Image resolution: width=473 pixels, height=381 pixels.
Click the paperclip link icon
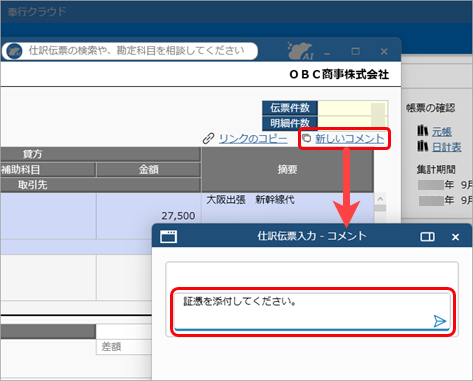[x=208, y=138]
